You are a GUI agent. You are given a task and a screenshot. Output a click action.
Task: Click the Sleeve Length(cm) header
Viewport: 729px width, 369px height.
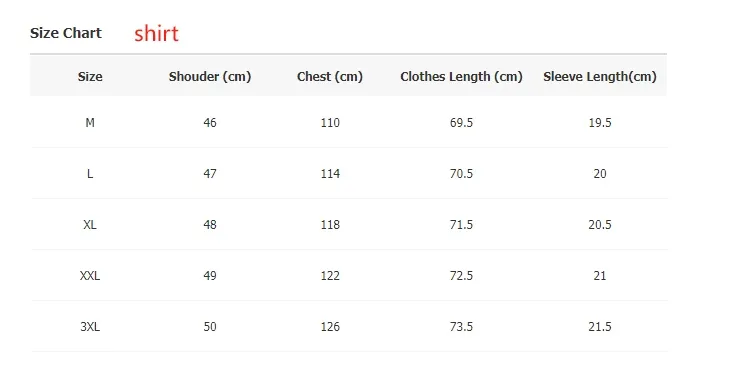(600, 76)
